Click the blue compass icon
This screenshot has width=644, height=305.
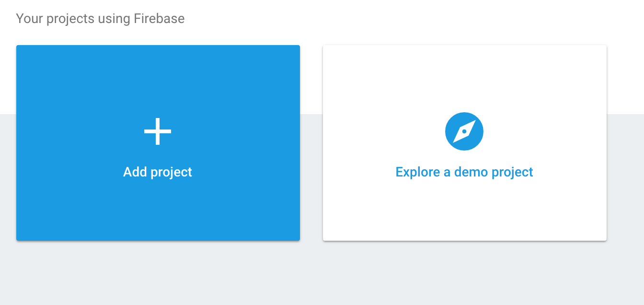click(x=464, y=131)
